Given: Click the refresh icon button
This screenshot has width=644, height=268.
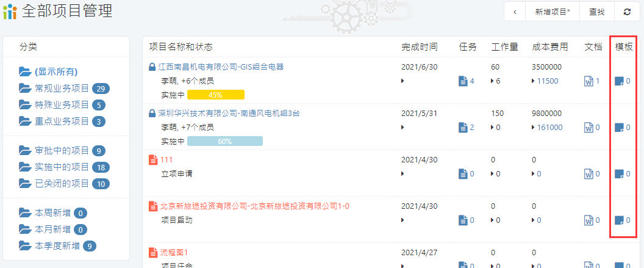Looking at the screenshot, I should [627, 12].
